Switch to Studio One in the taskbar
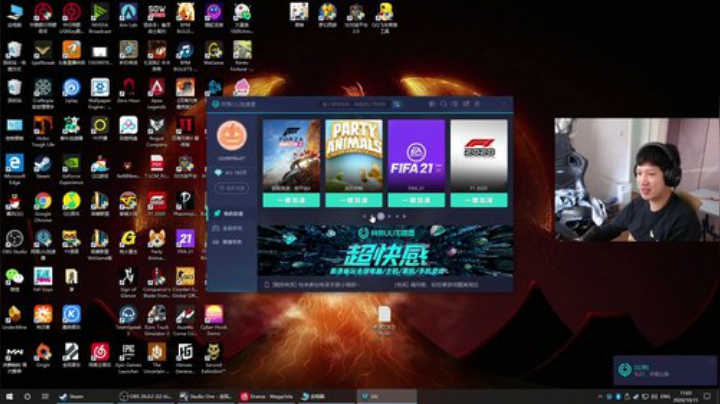 point(207,396)
